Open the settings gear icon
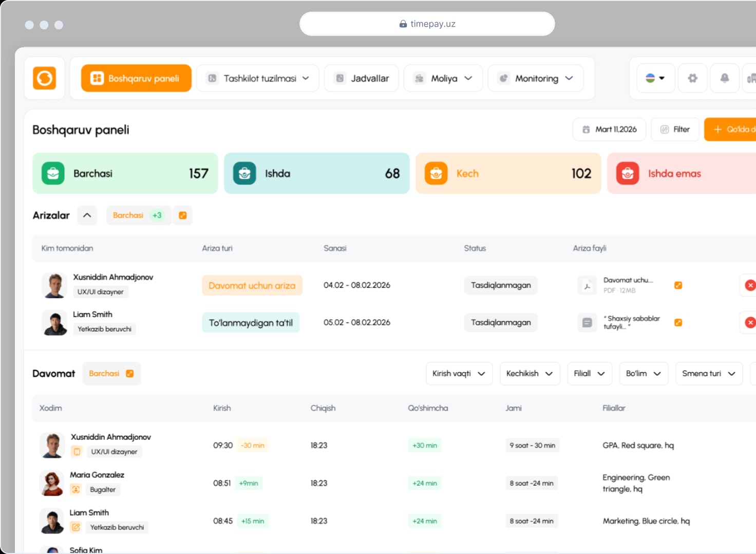The image size is (756, 554). (x=692, y=78)
